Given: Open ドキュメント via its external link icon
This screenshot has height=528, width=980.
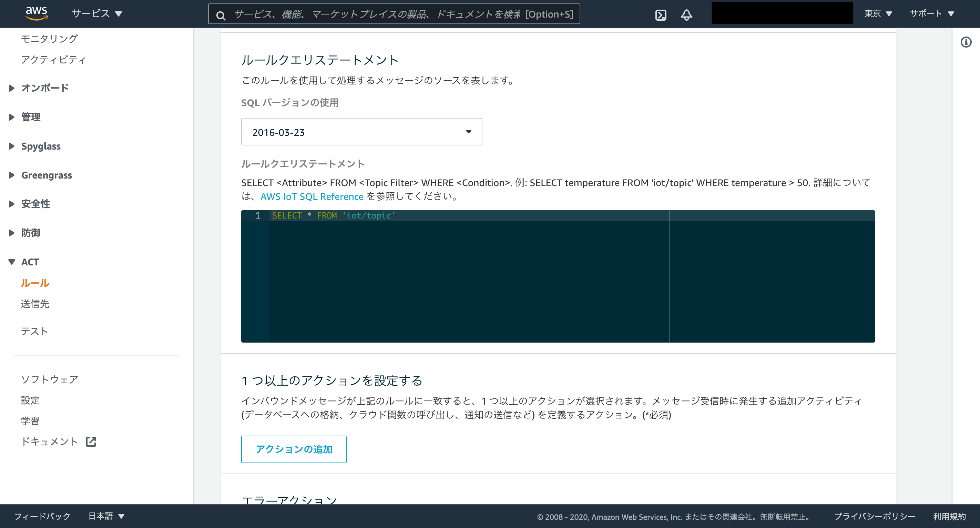Looking at the screenshot, I should coord(91,441).
